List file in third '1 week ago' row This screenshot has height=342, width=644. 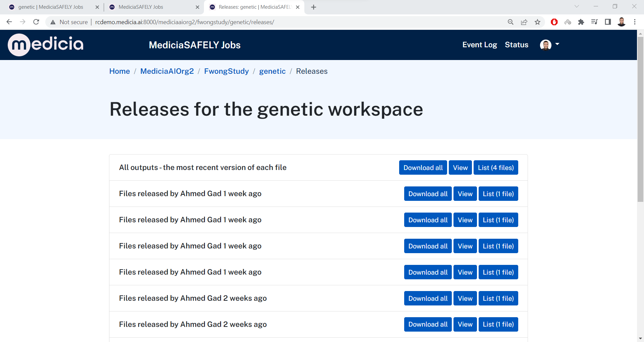pos(498,246)
